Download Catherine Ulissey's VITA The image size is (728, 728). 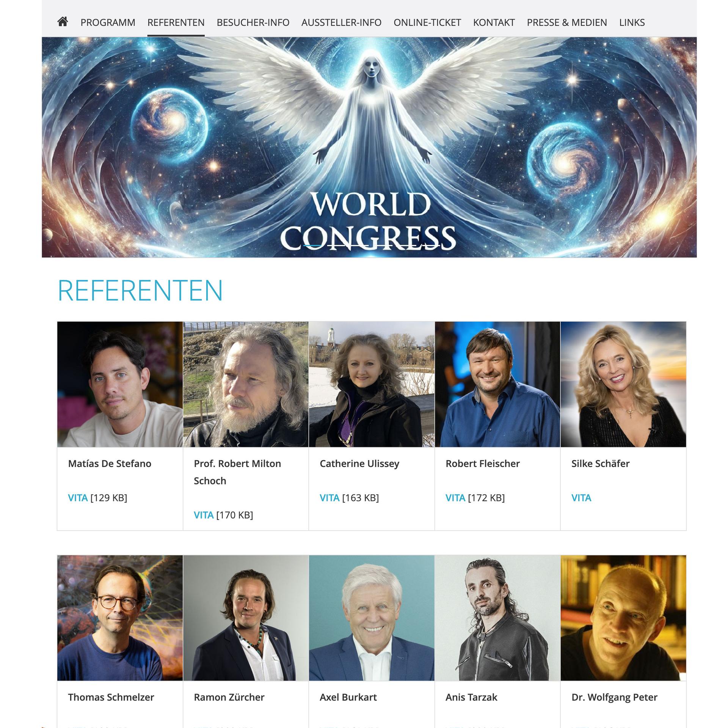click(x=329, y=498)
